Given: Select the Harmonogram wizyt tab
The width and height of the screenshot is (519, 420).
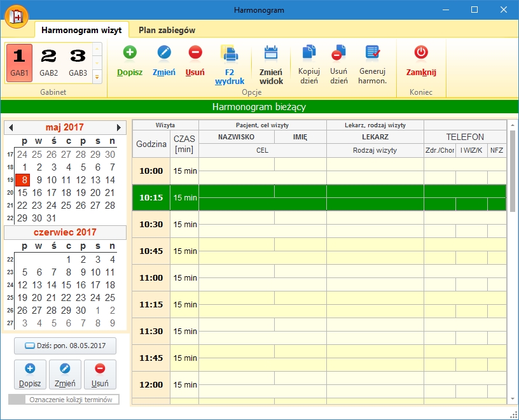Looking at the screenshot, I should (82, 30).
